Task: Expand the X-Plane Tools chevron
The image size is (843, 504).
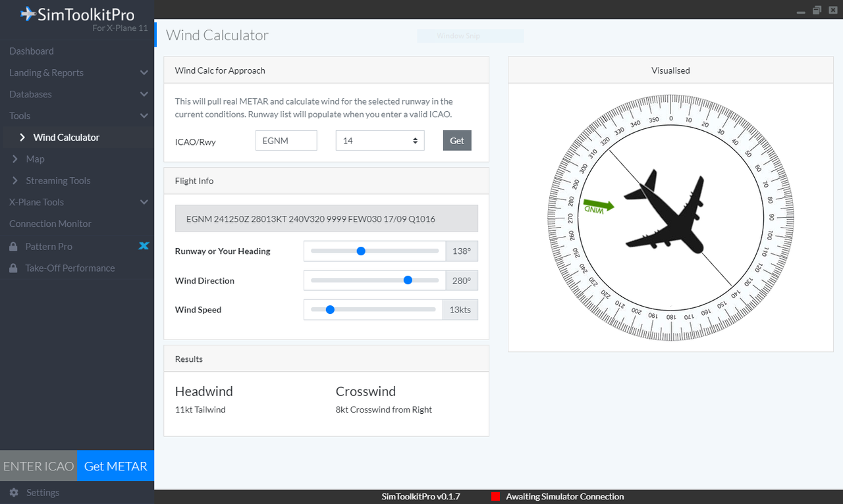Action: point(144,203)
